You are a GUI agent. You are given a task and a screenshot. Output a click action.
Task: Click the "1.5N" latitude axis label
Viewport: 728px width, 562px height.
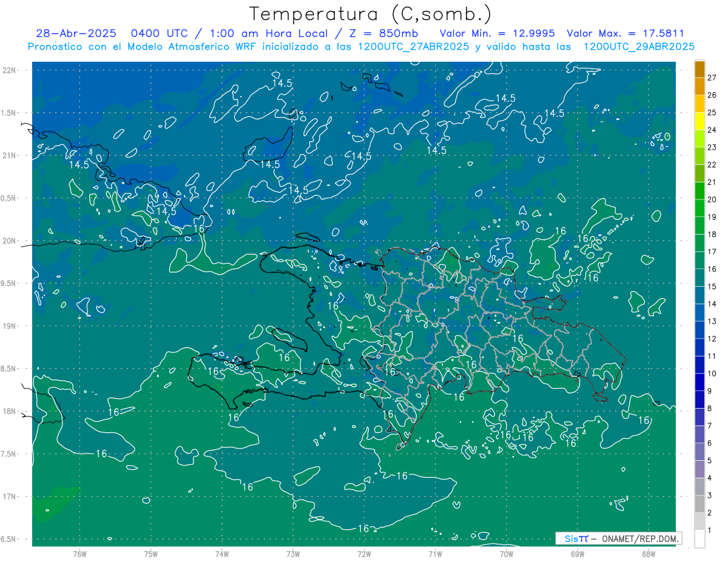pyautogui.click(x=8, y=113)
